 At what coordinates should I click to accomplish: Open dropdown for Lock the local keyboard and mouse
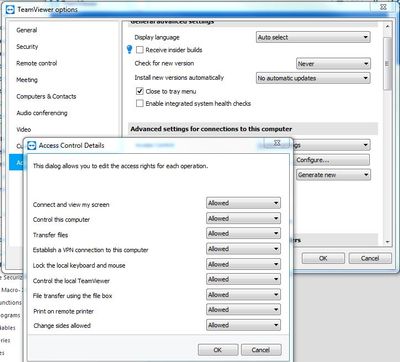pyautogui.click(x=243, y=264)
